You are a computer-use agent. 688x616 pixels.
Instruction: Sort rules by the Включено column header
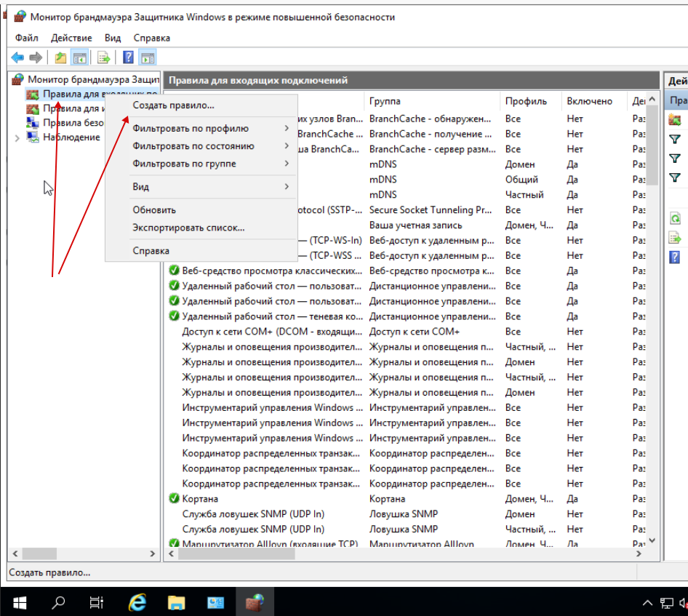point(594,101)
